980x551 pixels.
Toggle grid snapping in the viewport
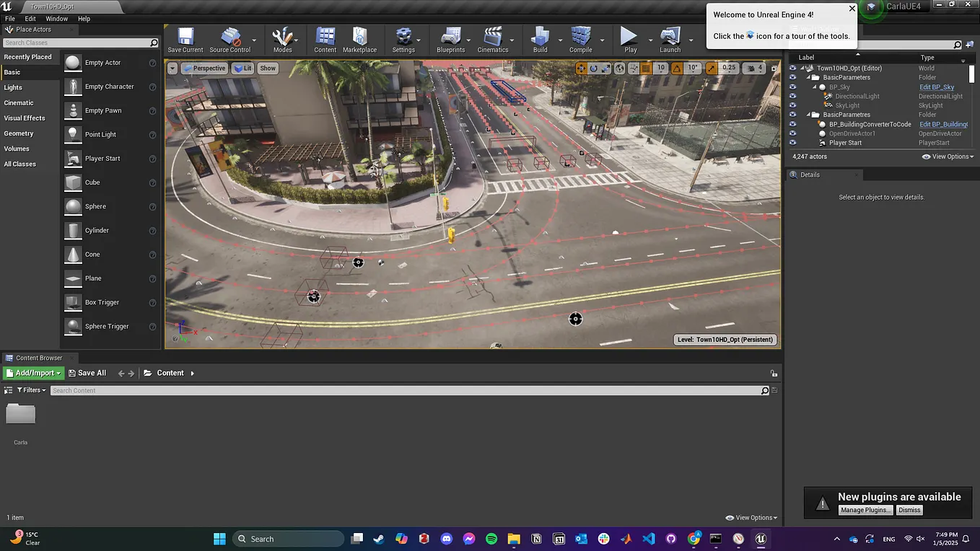[646, 68]
